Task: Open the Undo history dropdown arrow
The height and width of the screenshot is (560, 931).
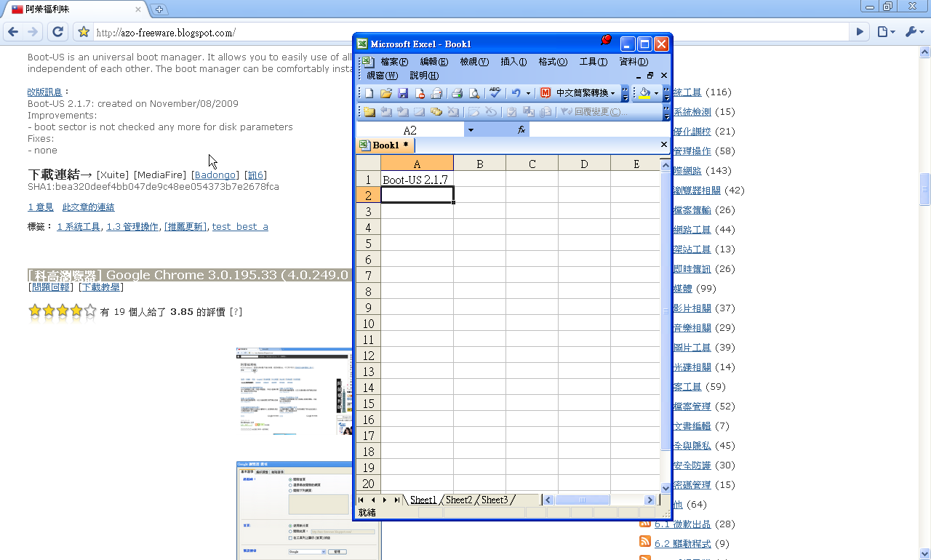Action: [x=528, y=93]
